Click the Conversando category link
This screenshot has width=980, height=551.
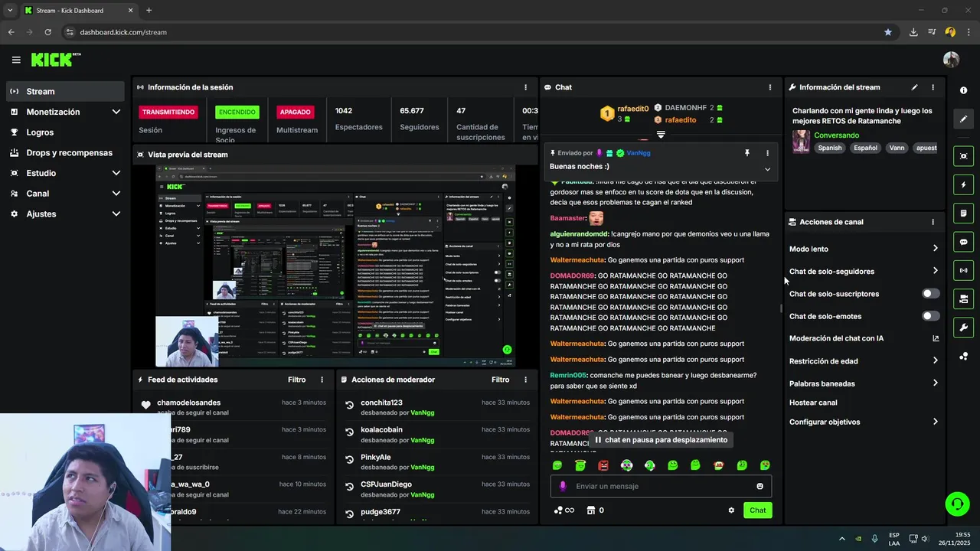tap(836, 135)
